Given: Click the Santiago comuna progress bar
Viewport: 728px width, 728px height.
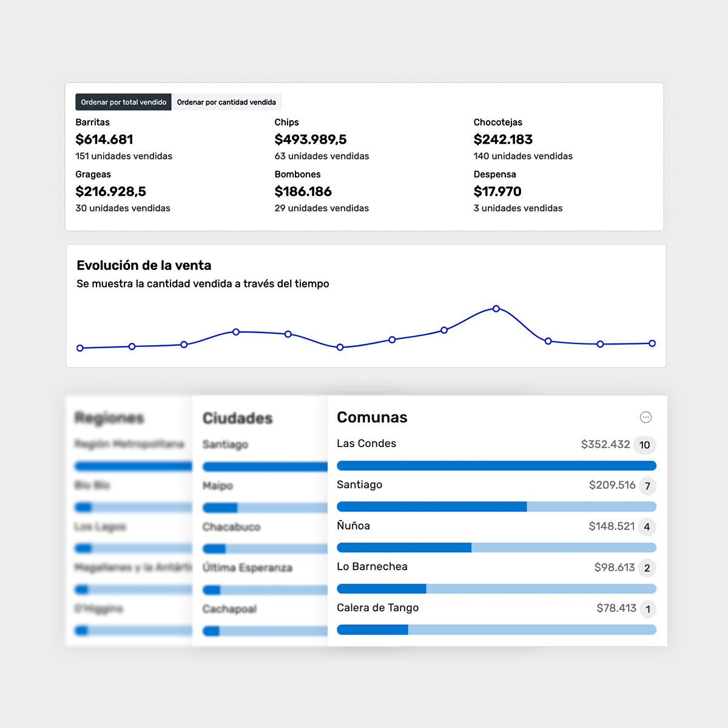Looking at the screenshot, I should point(496,507).
